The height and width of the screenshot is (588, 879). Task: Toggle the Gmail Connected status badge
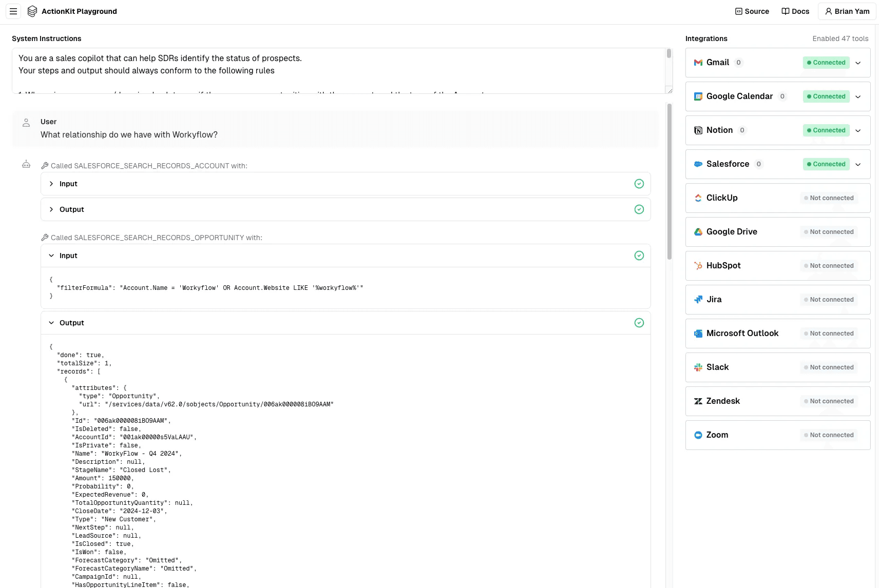click(x=826, y=63)
